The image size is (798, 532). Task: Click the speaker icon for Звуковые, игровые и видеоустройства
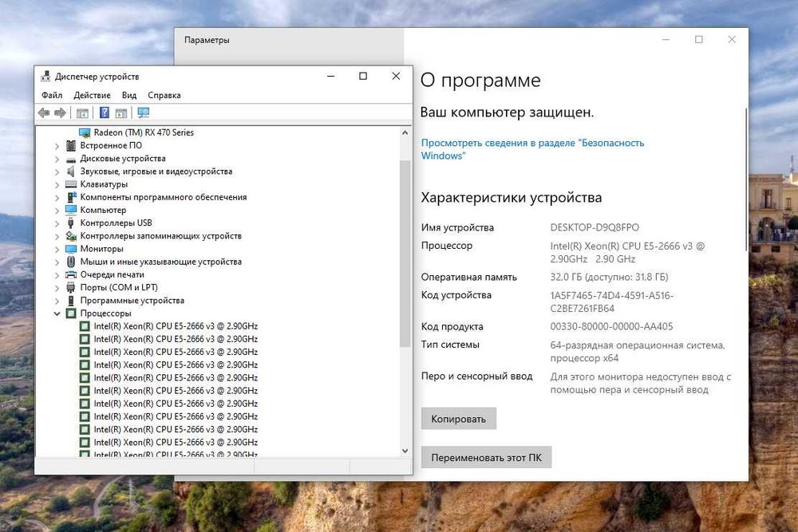(x=71, y=171)
